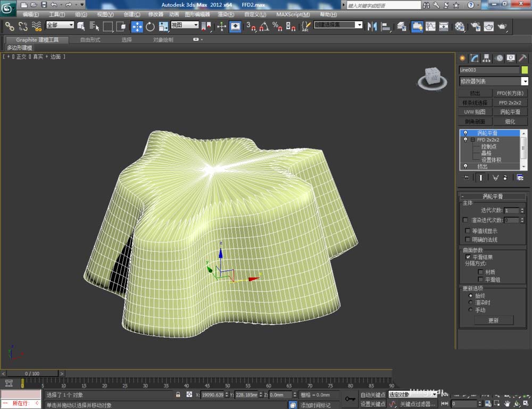Select the 渲染时 update option

tap(470, 302)
